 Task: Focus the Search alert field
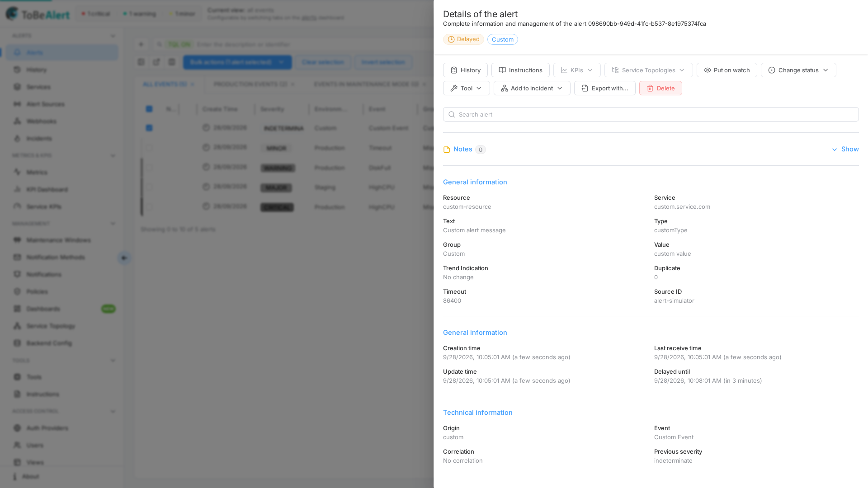click(651, 114)
